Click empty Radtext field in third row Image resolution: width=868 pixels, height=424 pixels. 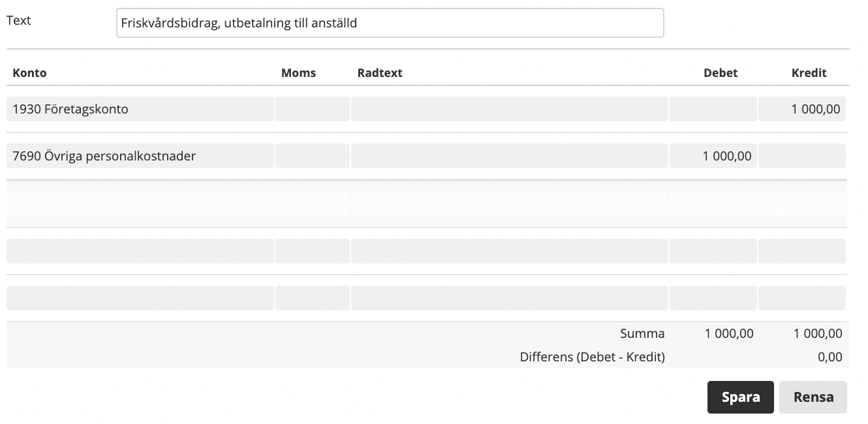[x=509, y=204]
